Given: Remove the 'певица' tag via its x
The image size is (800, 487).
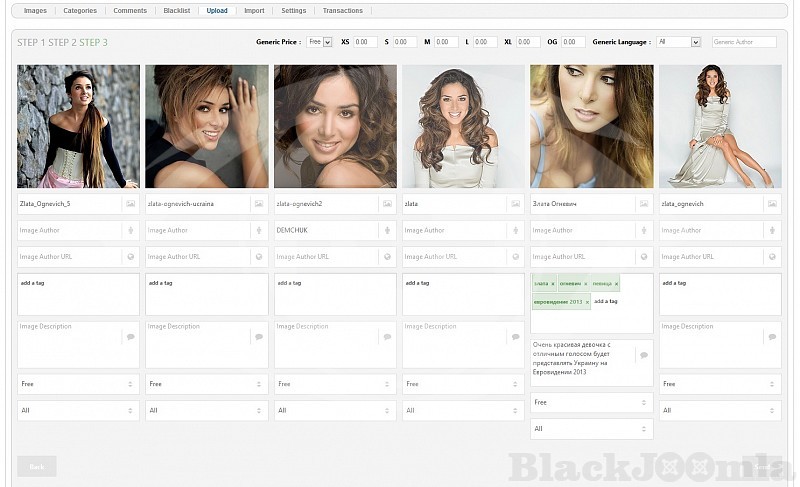Looking at the screenshot, I should point(616,284).
